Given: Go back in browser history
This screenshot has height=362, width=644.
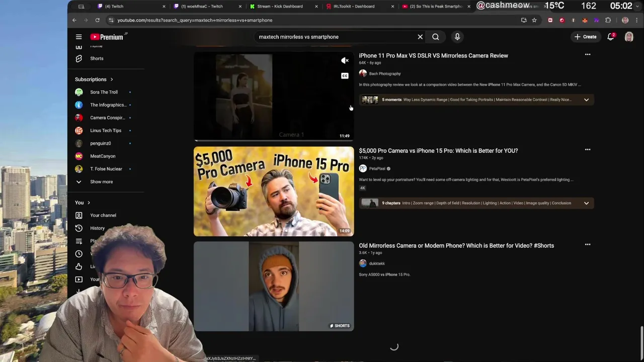Looking at the screenshot, I should click(x=74, y=20).
